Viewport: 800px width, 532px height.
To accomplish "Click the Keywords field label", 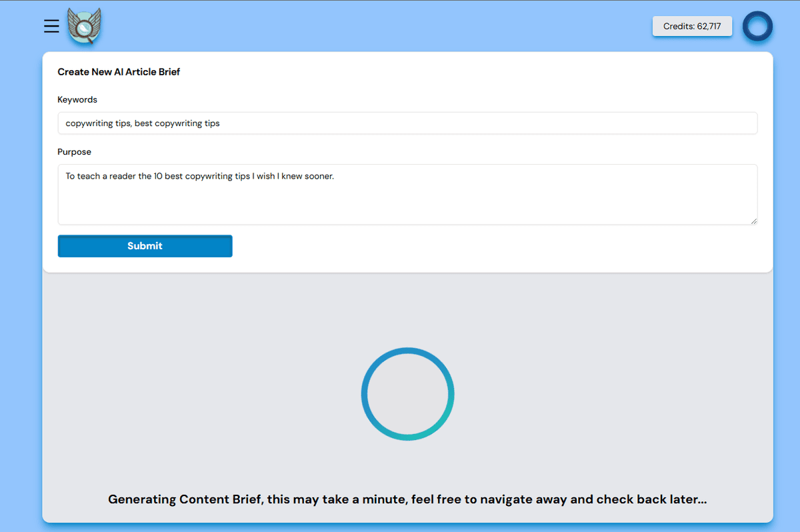I will point(77,99).
